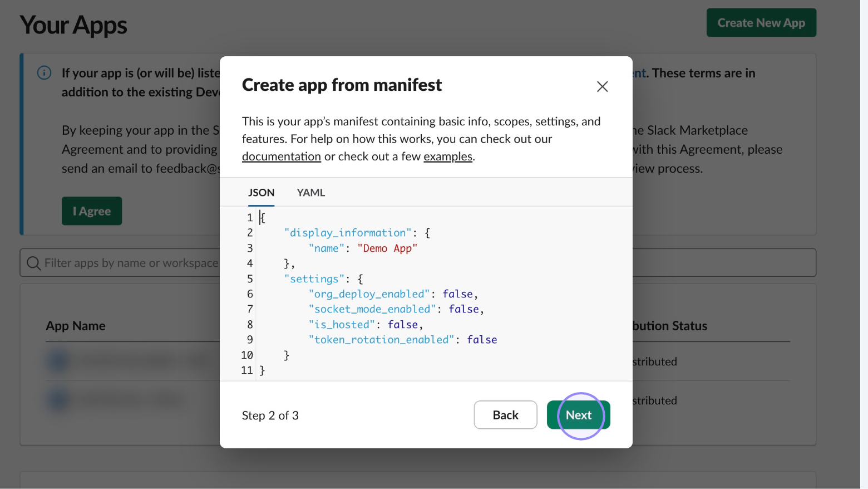This screenshot has height=489, width=868.
Task: Click the token_rotation_enabled key in the manifest
Action: [x=381, y=340]
